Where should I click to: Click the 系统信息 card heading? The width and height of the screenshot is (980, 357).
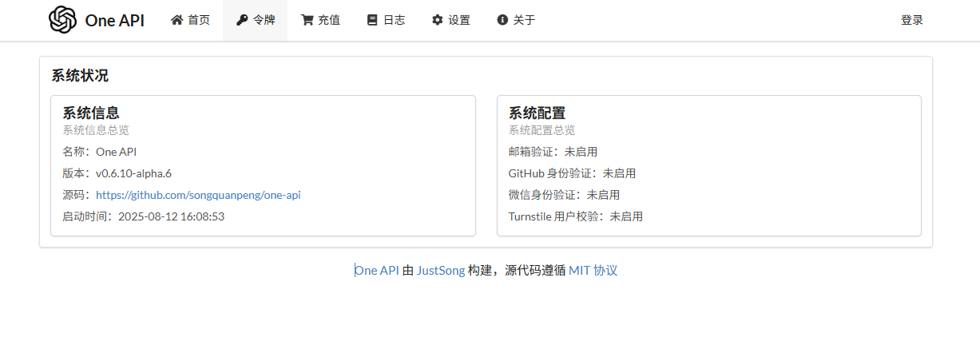pos(91,113)
